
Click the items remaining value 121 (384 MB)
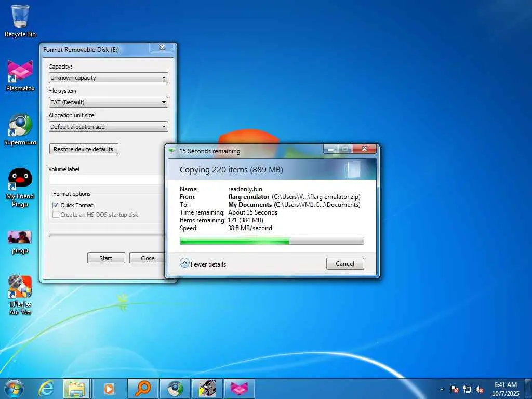pyautogui.click(x=245, y=220)
